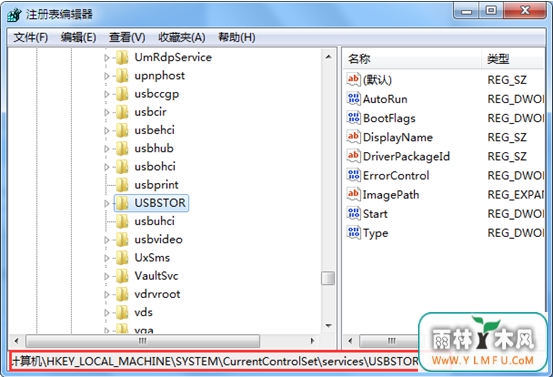This screenshot has width=553, height=377.
Task: Expand the USBSTOR key
Action: 107,203
